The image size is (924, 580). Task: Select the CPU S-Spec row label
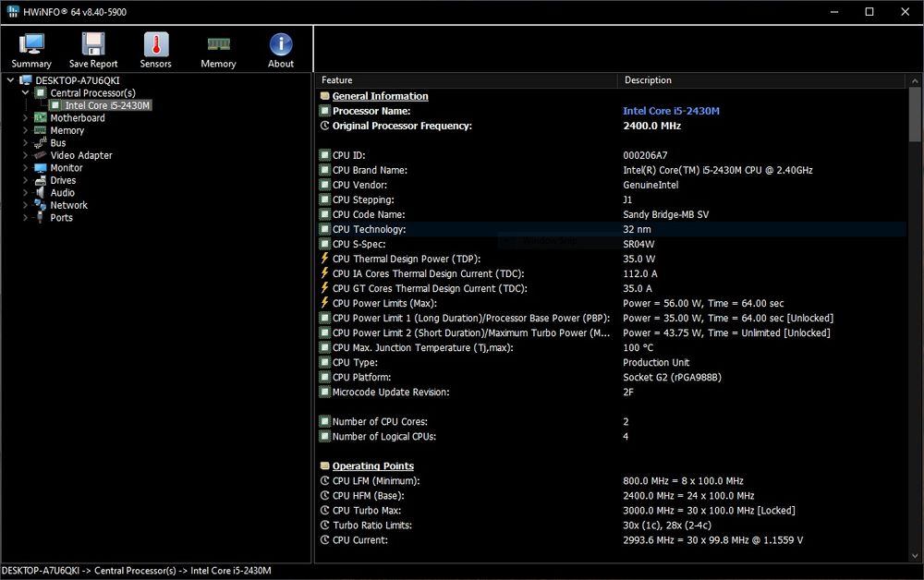click(359, 244)
